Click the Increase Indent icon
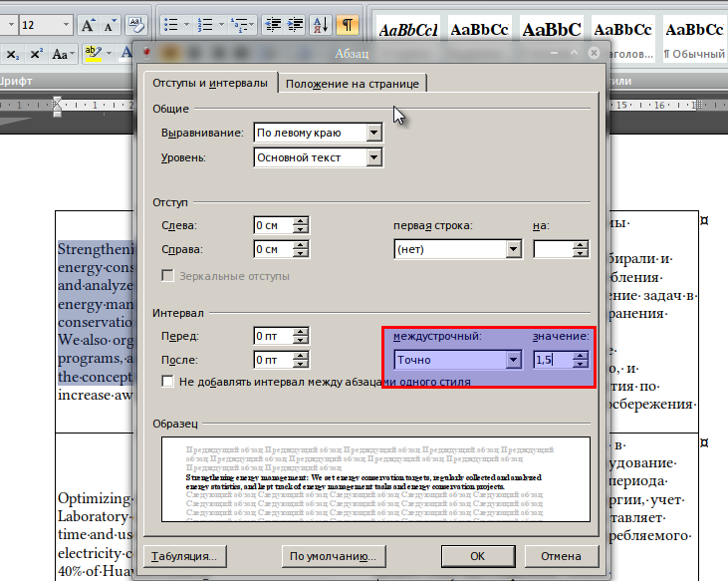The image size is (728, 581). pyautogui.click(x=295, y=25)
